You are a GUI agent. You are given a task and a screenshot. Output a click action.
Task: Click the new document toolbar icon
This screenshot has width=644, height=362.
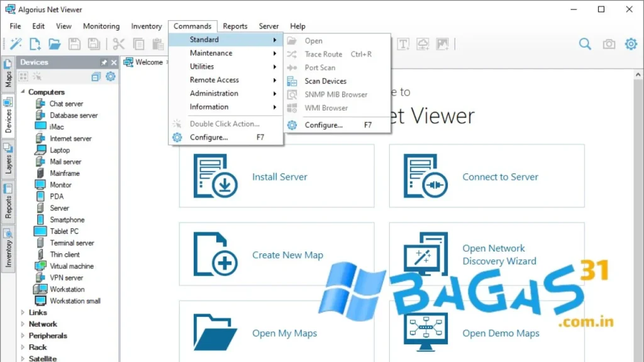[35, 44]
